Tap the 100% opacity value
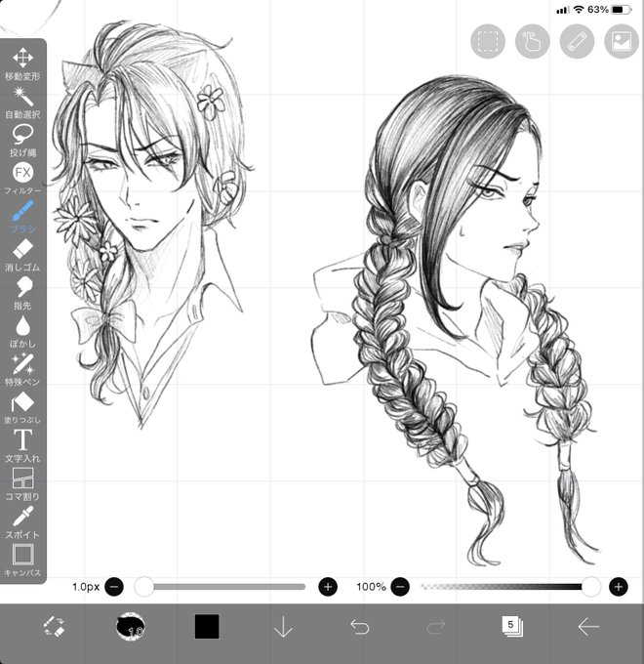This screenshot has width=644, height=664. [x=371, y=587]
